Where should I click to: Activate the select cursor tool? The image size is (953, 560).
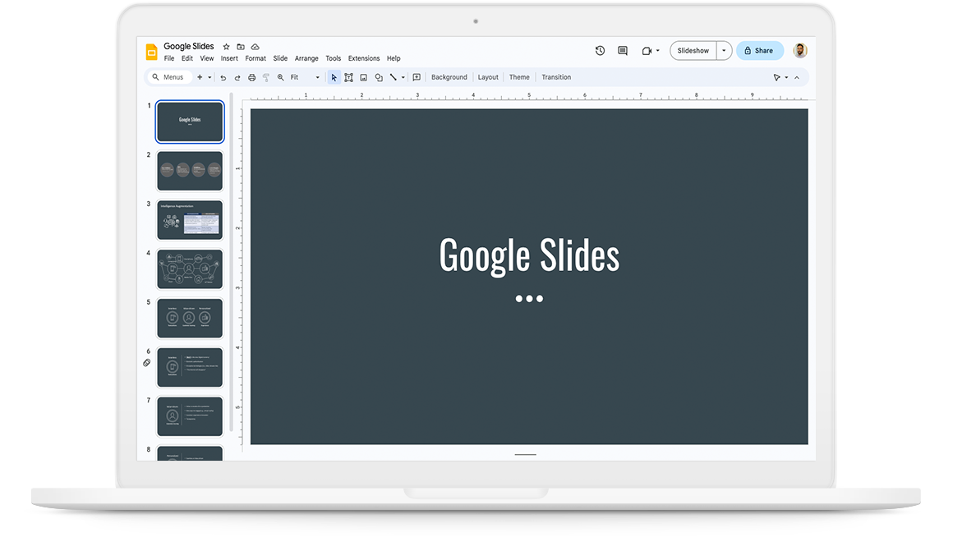coord(334,77)
